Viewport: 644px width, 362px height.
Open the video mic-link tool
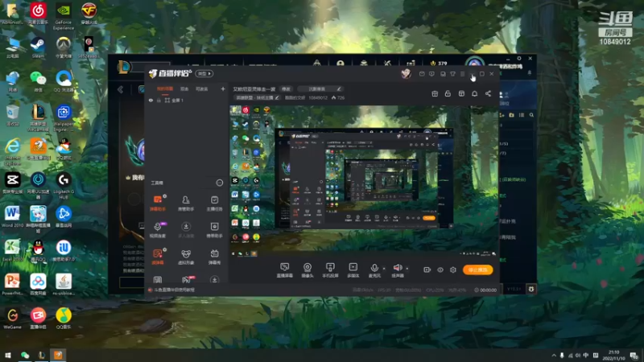point(158,230)
